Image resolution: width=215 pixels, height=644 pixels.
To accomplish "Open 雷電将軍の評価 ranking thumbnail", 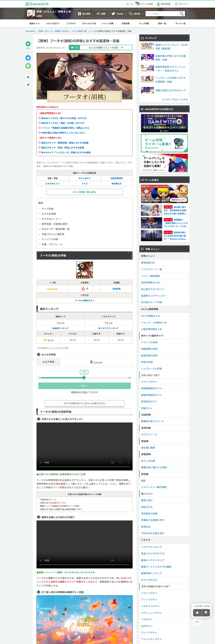I will tap(147, 58).
